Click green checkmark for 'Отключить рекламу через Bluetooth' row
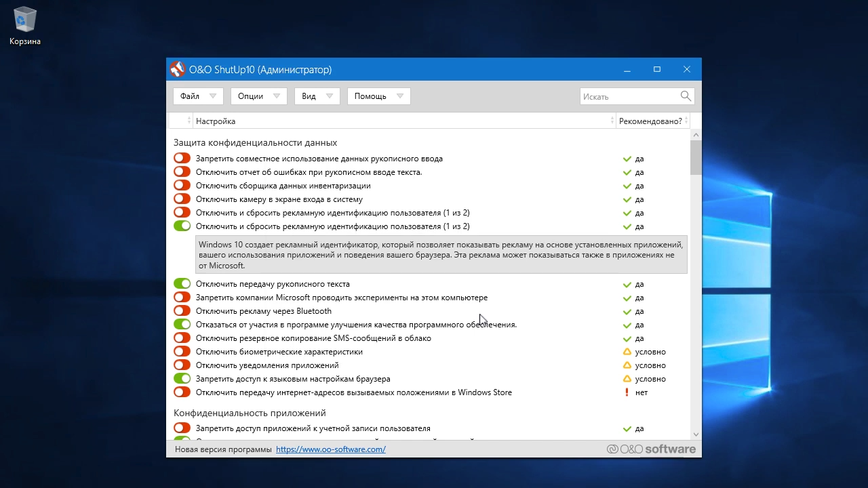Screen dimensions: 868x488 (x=627, y=311)
